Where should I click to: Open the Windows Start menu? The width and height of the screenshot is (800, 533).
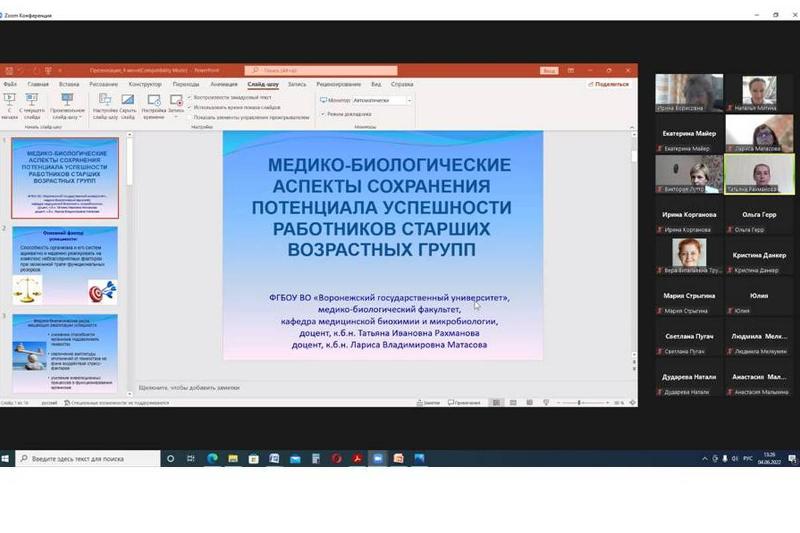point(7,458)
